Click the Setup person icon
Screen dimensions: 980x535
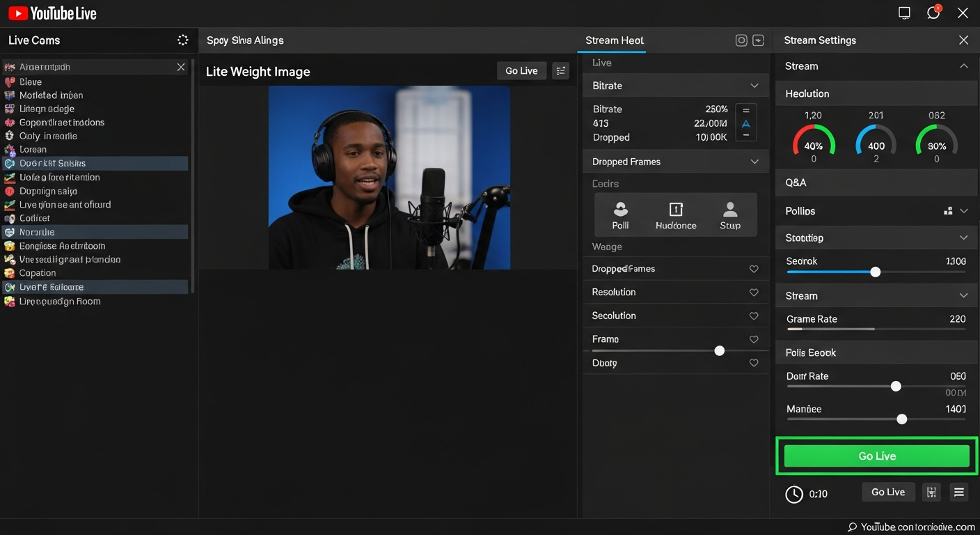(x=729, y=212)
